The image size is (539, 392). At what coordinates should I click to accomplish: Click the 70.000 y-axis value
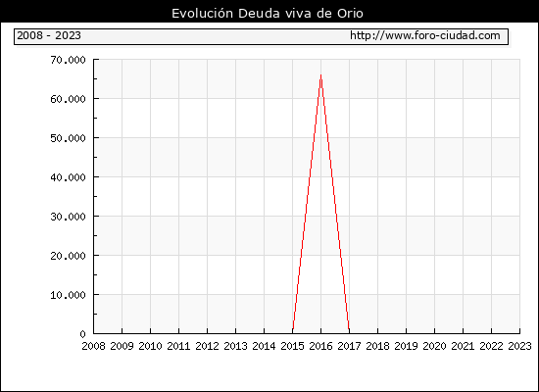(x=68, y=60)
